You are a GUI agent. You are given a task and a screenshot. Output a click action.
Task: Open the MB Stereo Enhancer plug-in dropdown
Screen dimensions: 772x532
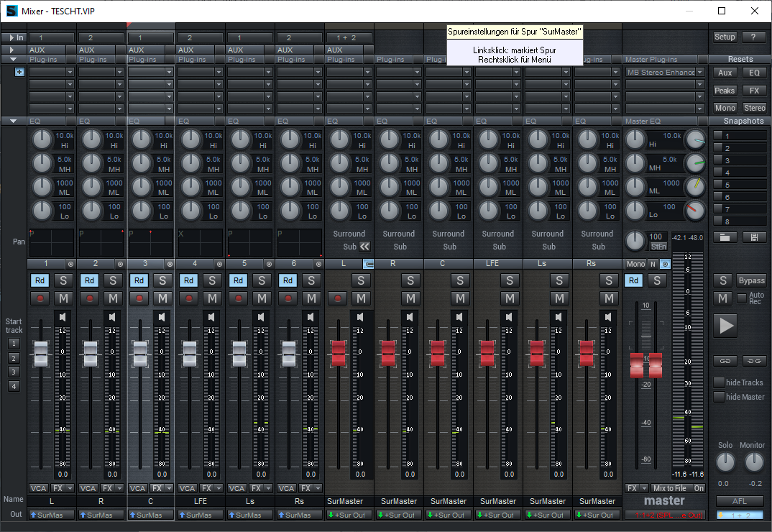coord(700,73)
